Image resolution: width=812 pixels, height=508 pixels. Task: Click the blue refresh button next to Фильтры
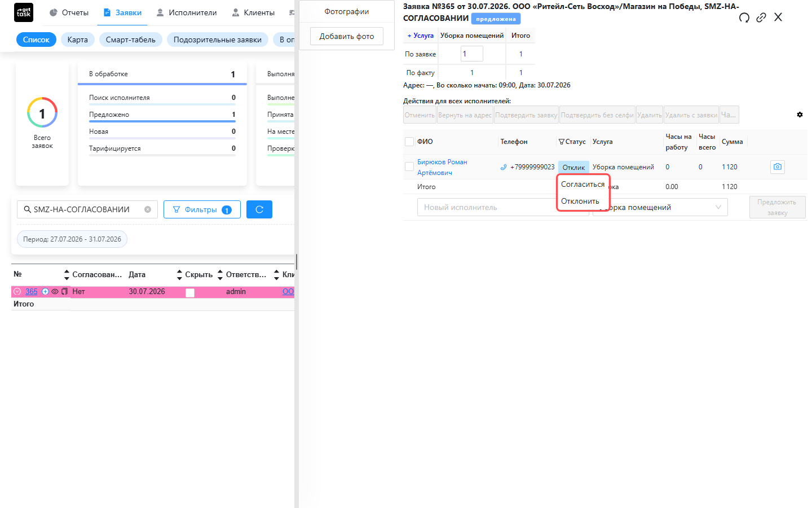pos(259,209)
